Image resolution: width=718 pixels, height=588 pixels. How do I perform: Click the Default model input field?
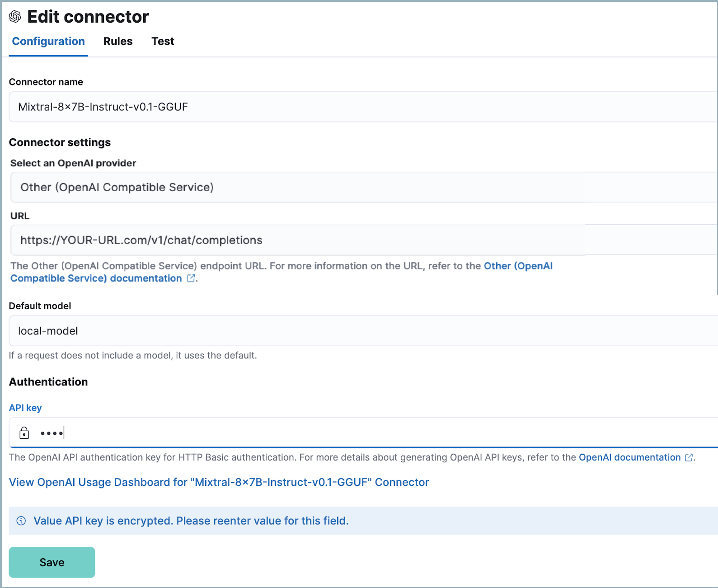click(361, 331)
